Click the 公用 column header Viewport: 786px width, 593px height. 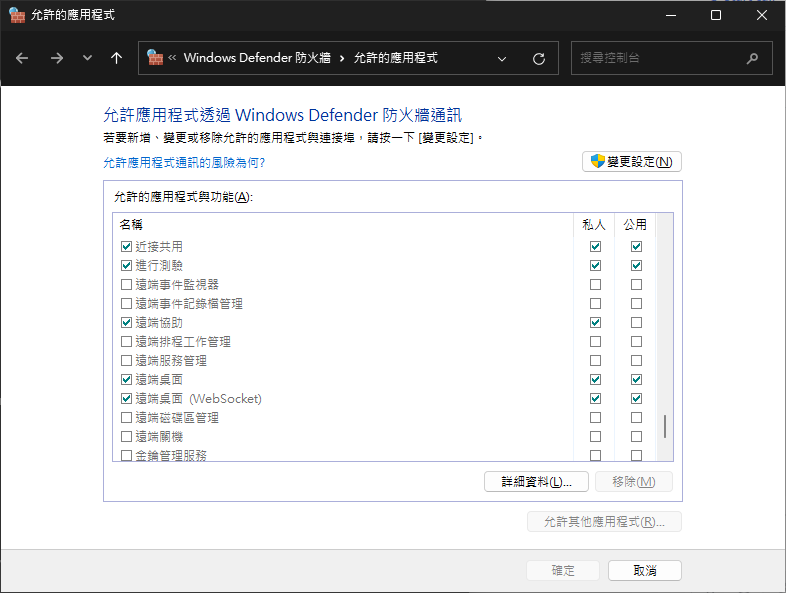click(x=635, y=225)
